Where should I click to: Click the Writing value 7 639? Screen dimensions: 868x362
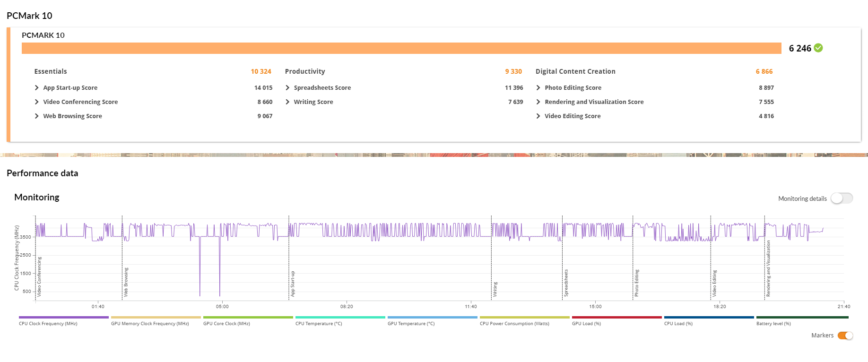(x=516, y=102)
